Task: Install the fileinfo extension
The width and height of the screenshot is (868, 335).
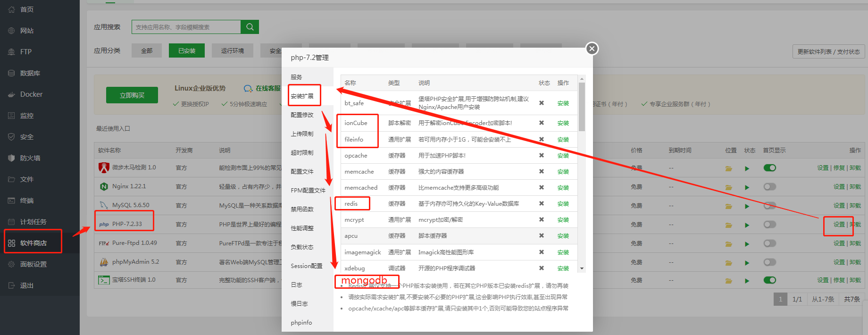Action: pos(563,140)
